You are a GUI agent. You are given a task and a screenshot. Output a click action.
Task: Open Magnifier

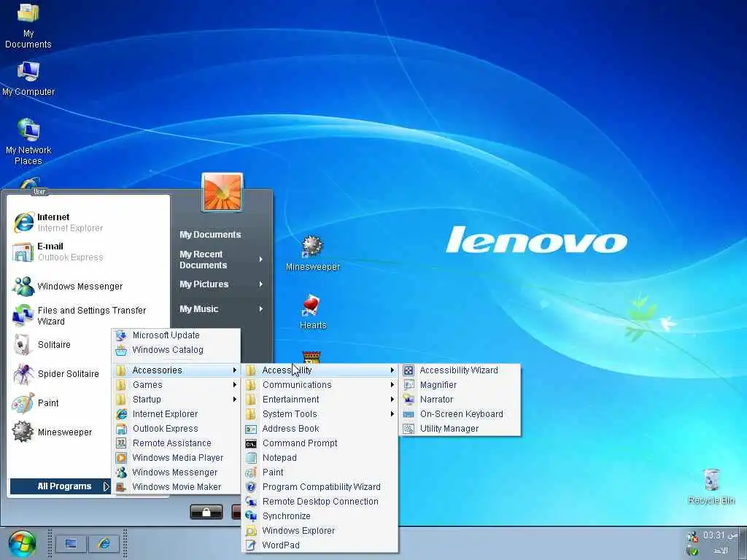(460, 385)
